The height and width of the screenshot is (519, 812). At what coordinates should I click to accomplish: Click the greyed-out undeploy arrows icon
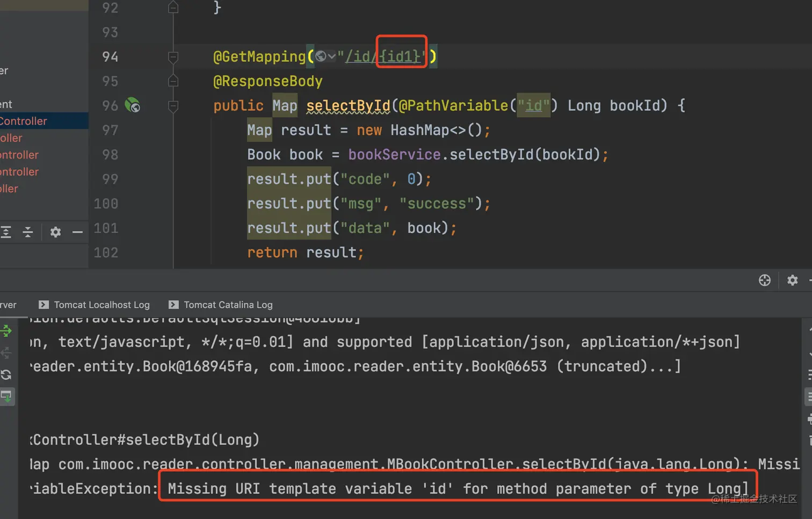click(6, 352)
